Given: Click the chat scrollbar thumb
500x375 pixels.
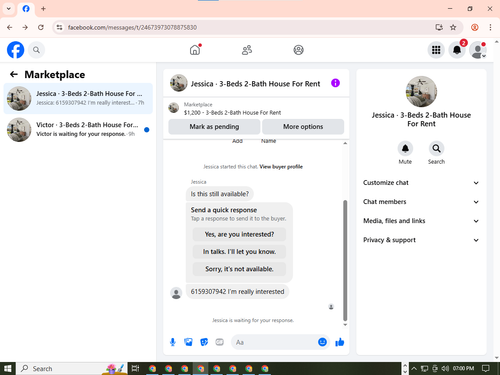Looking at the screenshot, I should 345,260.
